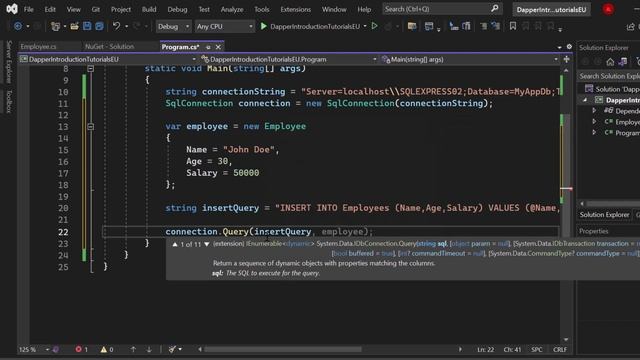The height and width of the screenshot is (360, 640).
Task: Save Program.cs with the Save icon
Action: (x=87, y=26)
